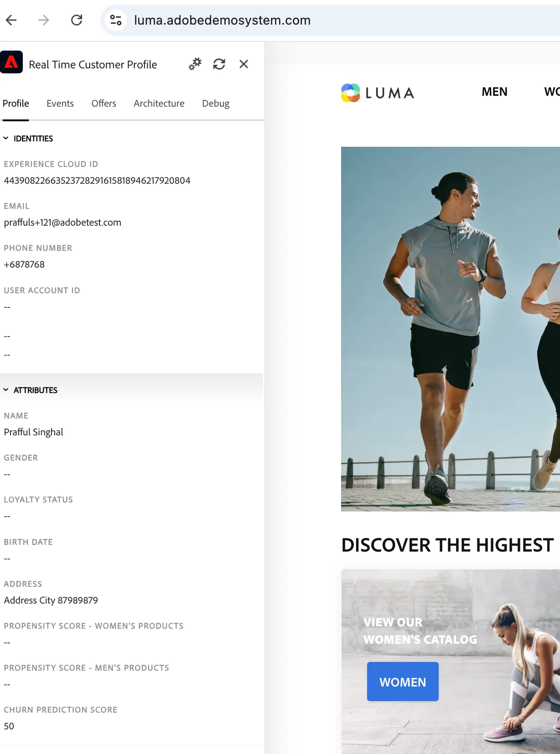Click the address bar URL field
The image size is (560, 754).
coord(331,20)
